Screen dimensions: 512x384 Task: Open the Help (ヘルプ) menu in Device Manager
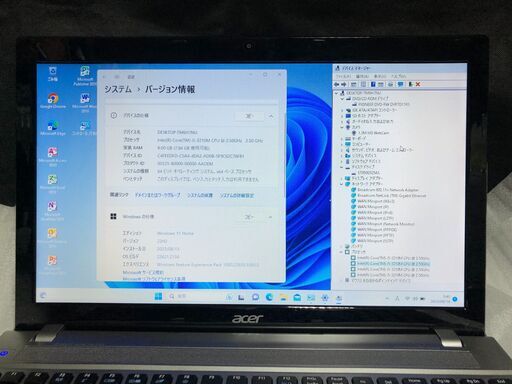(x=398, y=76)
